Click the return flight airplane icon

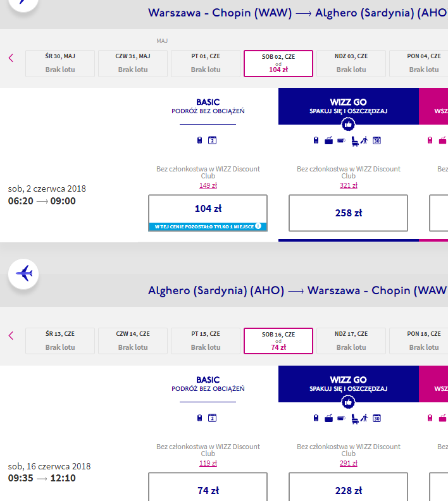[x=23, y=274]
